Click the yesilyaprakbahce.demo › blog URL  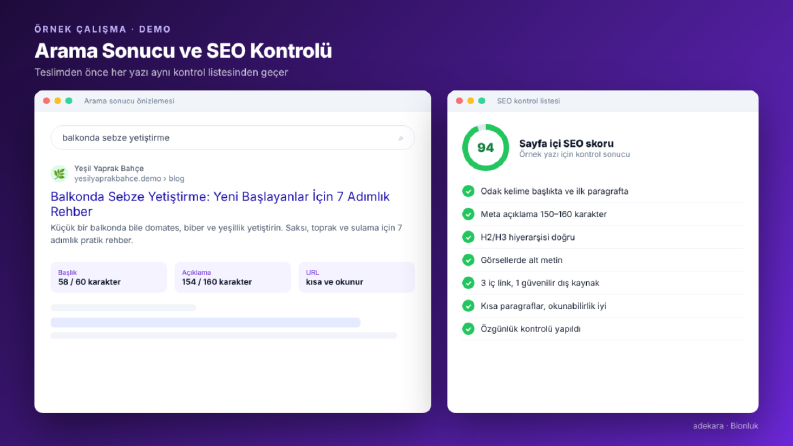(129, 179)
